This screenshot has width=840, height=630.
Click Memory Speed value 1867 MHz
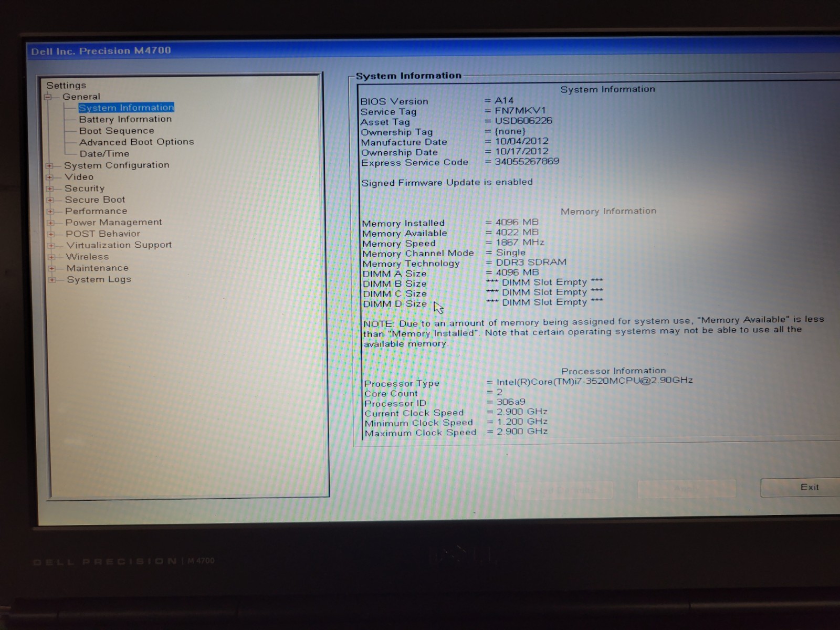click(520, 243)
